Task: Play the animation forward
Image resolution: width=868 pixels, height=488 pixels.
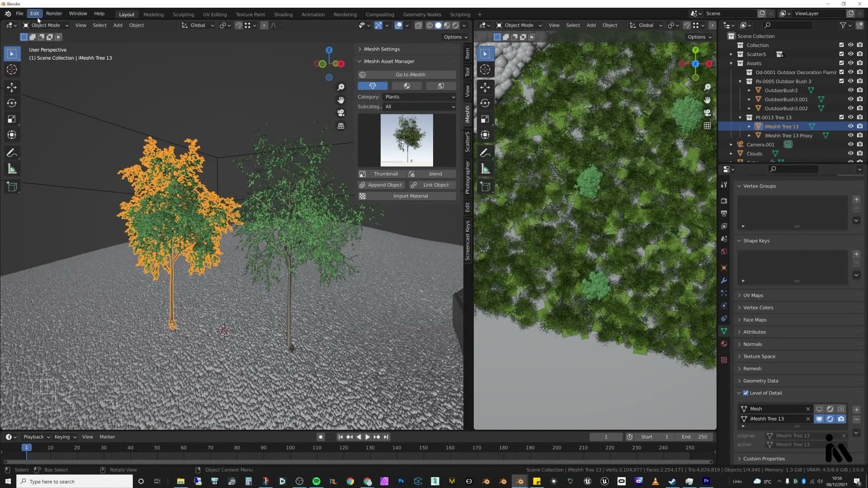Action: [368, 437]
